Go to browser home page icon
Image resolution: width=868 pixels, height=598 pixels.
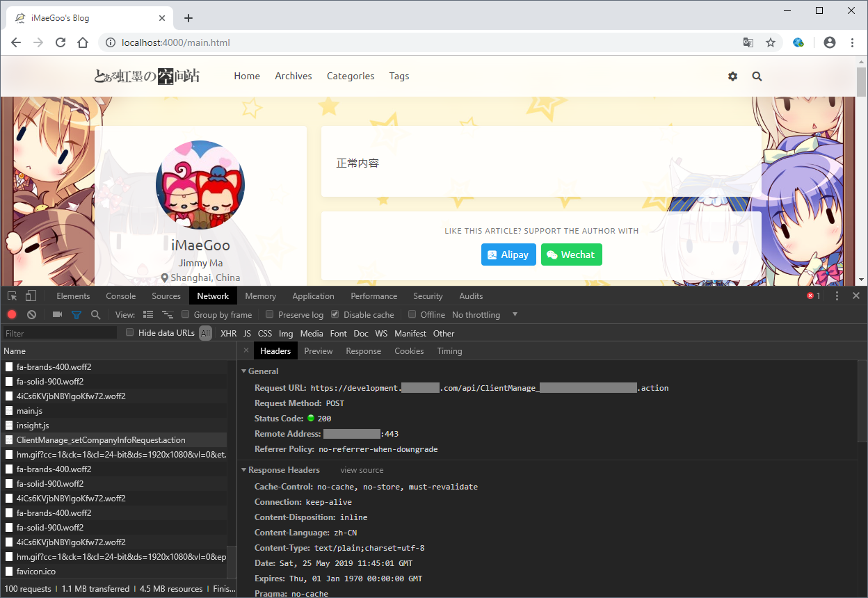pyautogui.click(x=83, y=42)
